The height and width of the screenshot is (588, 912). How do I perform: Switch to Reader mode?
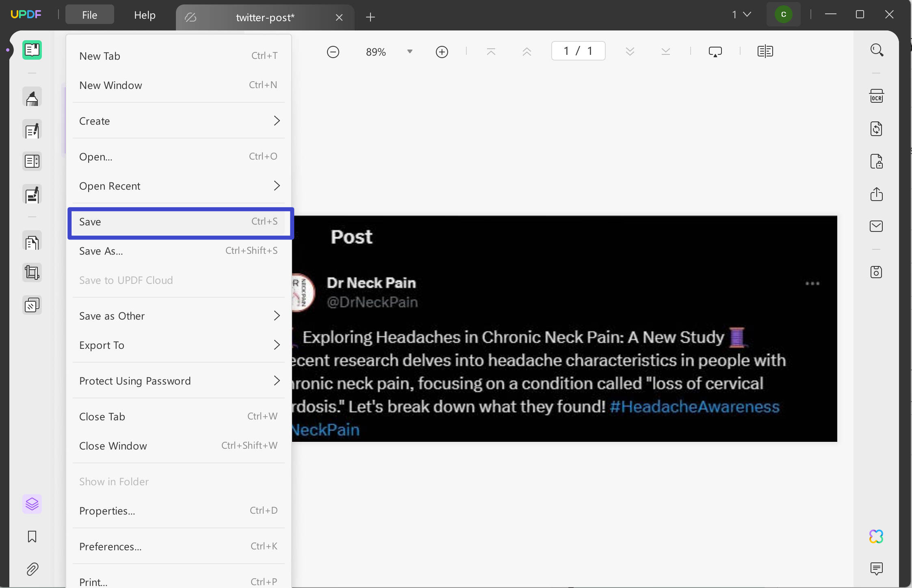point(32,50)
